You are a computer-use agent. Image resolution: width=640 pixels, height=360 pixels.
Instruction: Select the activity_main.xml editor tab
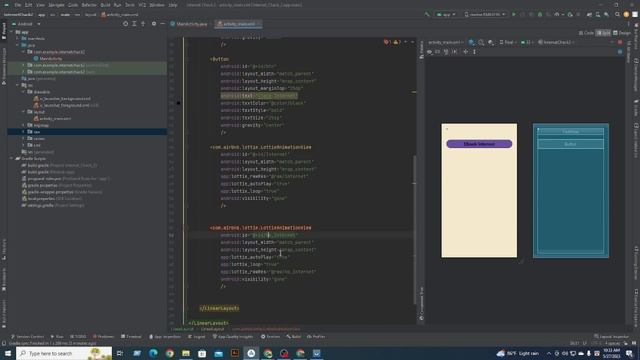tap(238, 24)
